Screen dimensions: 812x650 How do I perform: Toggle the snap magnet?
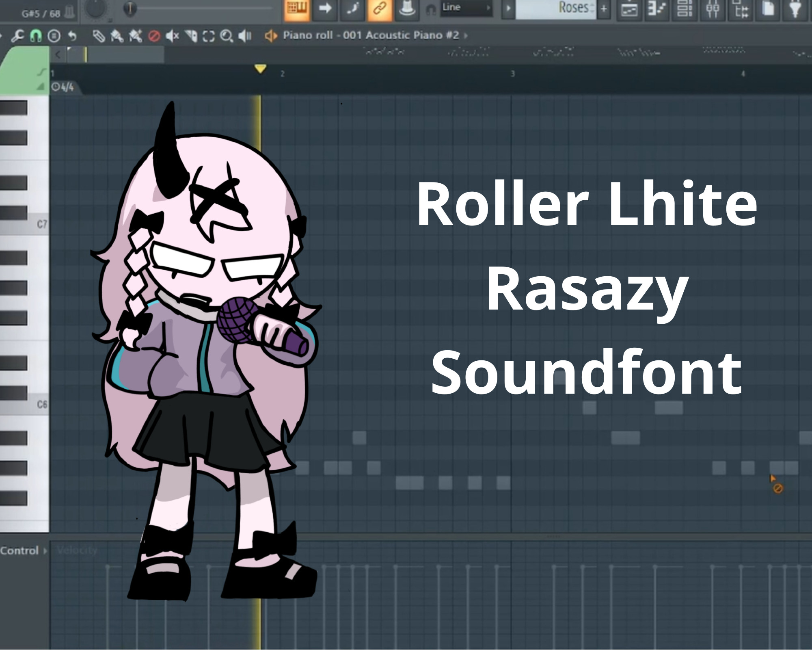coord(37,36)
